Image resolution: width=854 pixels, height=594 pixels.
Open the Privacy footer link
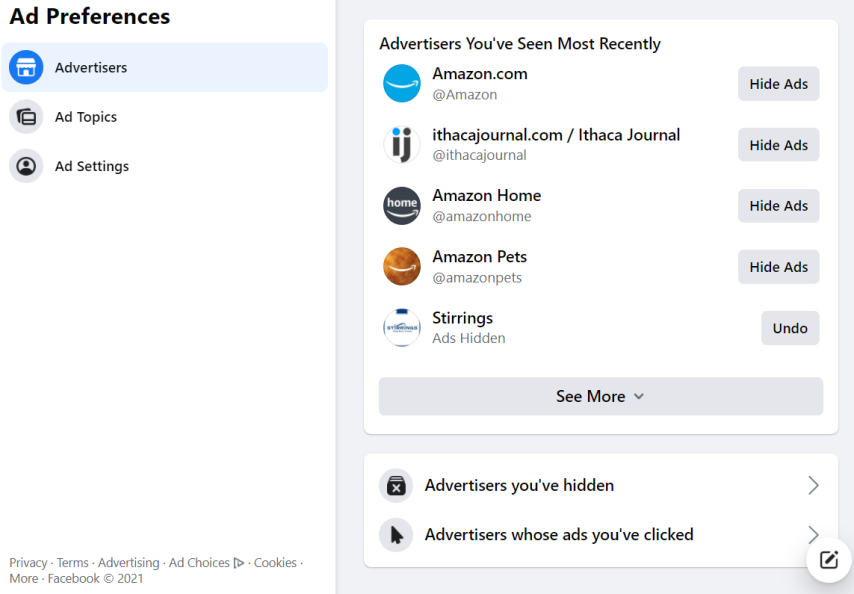[x=28, y=562]
